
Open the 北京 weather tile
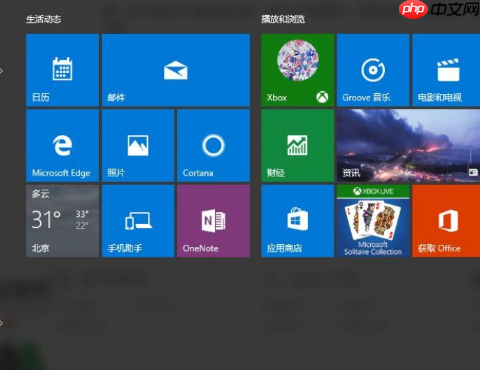[x=62, y=221]
